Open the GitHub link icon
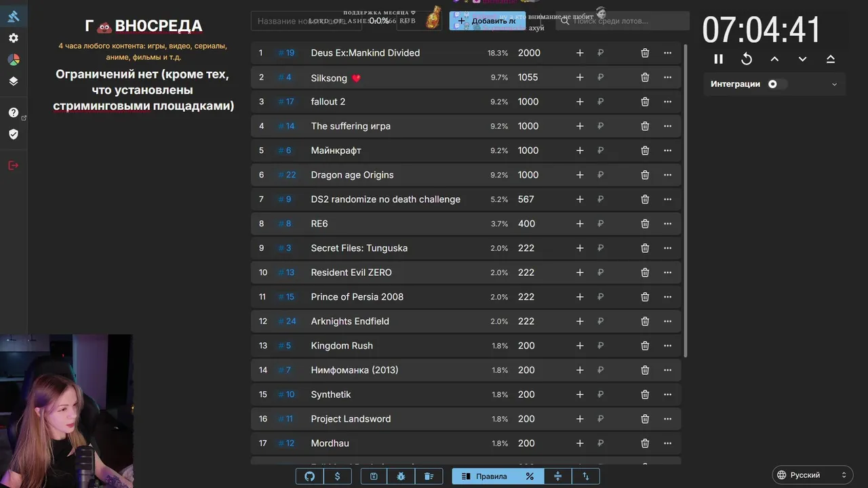This screenshot has width=868, height=488. [310, 476]
